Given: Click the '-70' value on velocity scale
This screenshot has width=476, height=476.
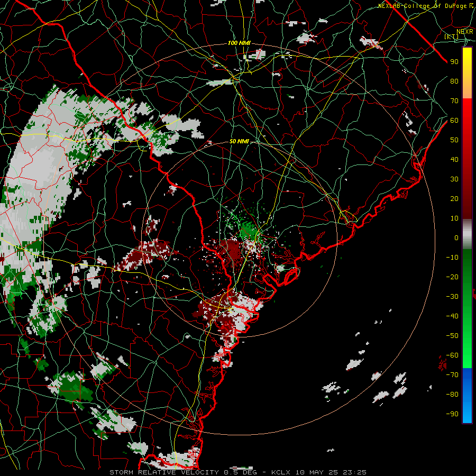Looking at the screenshot, I should pos(452,375).
